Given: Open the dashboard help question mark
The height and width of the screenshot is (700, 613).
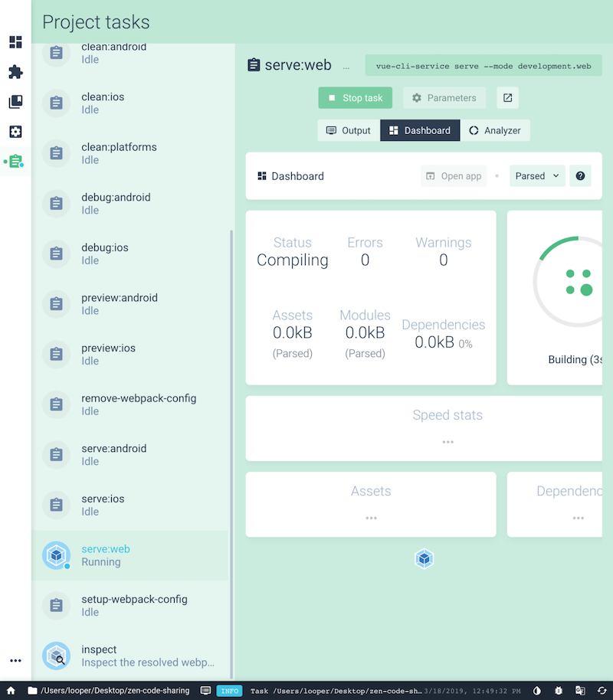Looking at the screenshot, I should (580, 176).
